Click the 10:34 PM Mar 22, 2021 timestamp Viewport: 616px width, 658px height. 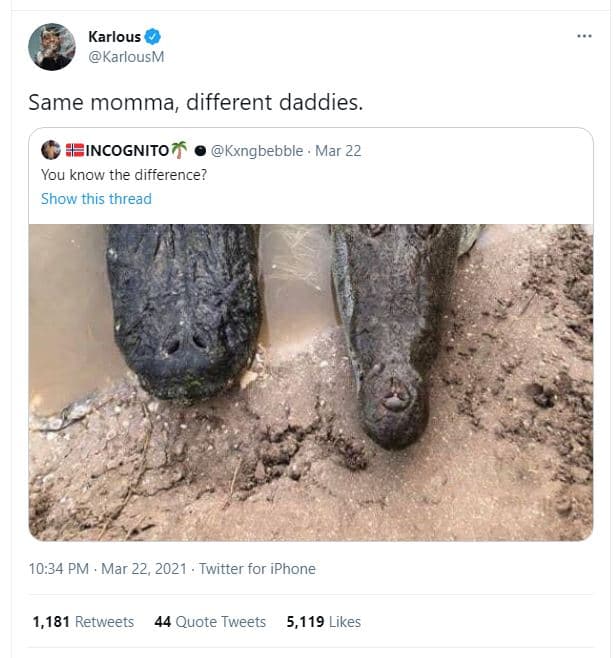coord(108,569)
